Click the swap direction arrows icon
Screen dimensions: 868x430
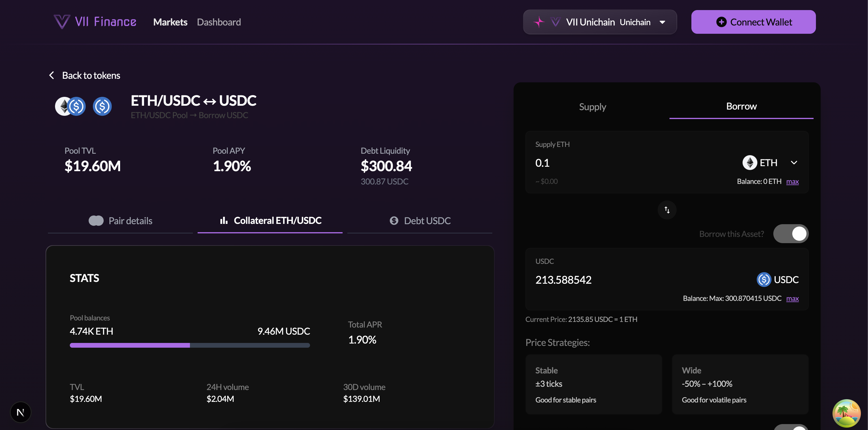coord(667,210)
